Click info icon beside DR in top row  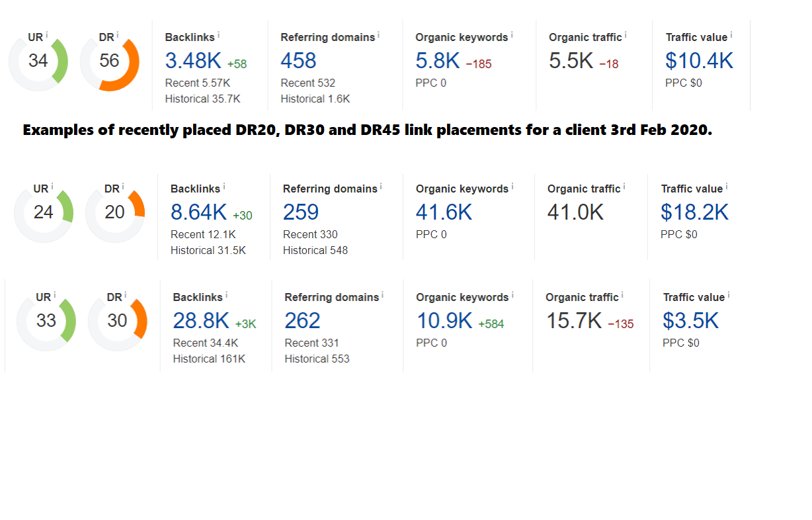pos(118,35)
